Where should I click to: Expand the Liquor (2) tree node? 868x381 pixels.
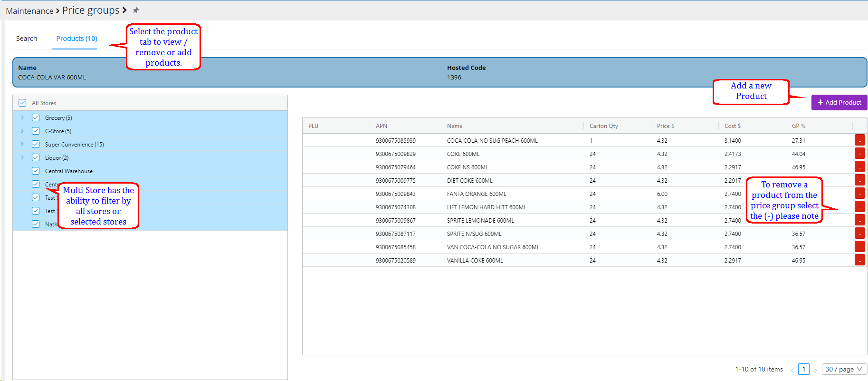[22, 157]
